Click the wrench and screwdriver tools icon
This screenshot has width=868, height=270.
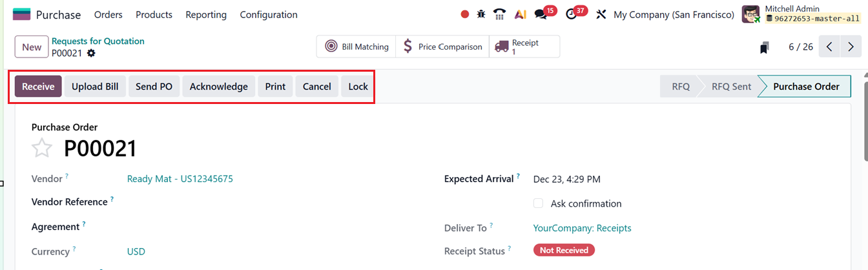[601, 14]
